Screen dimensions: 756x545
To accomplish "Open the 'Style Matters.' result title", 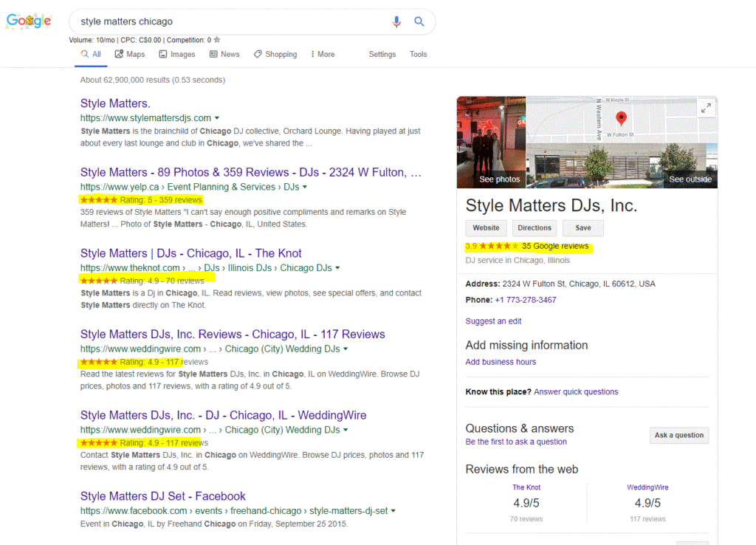I will pos(115,103).
